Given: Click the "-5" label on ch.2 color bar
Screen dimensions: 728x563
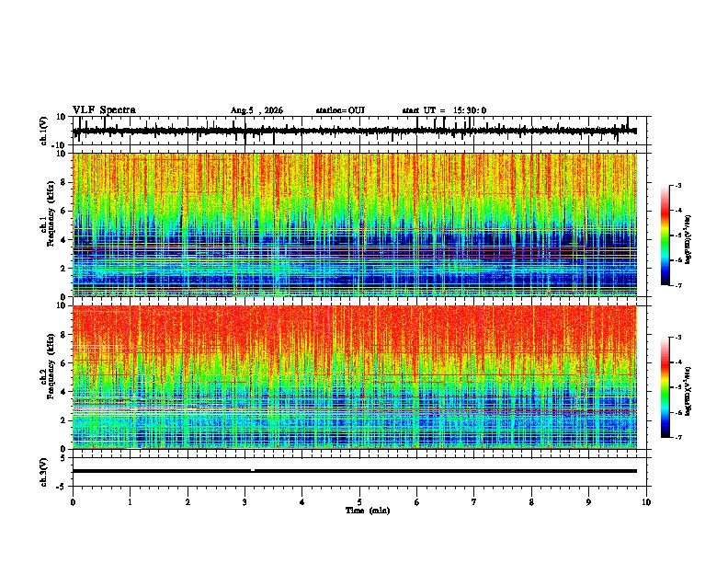Looking at the screenshot, I should tap(677, 387).
